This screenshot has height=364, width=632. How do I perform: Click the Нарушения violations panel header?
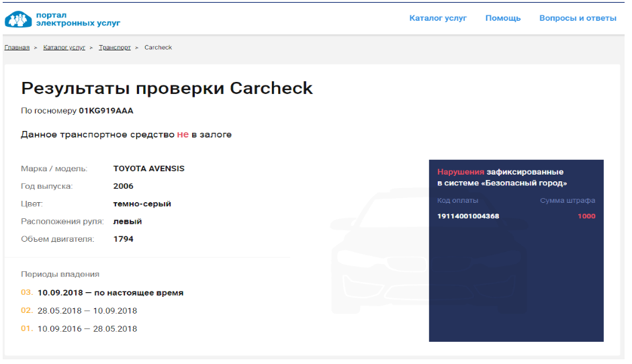[x=502, y=177]
